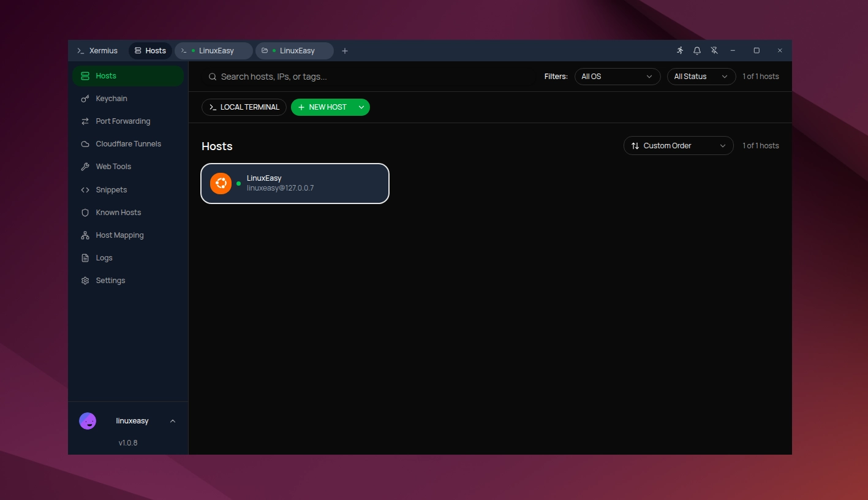Click the quick connect runner icon

[679, 50]
